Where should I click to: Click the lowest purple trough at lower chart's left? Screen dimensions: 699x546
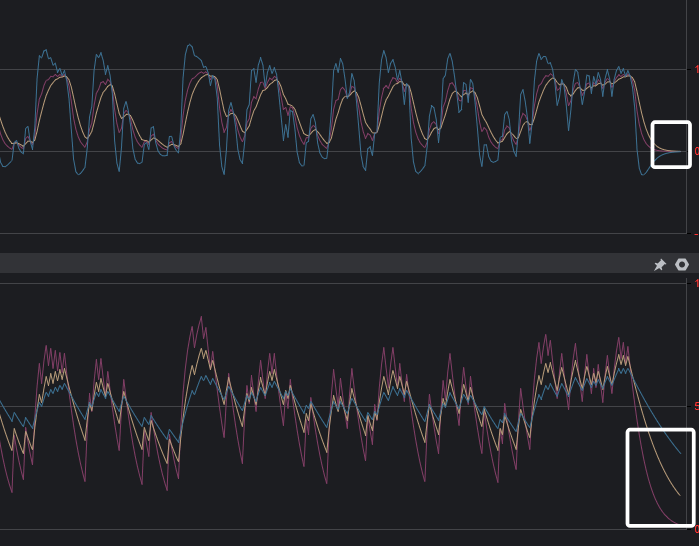click(x=11, y=491)
